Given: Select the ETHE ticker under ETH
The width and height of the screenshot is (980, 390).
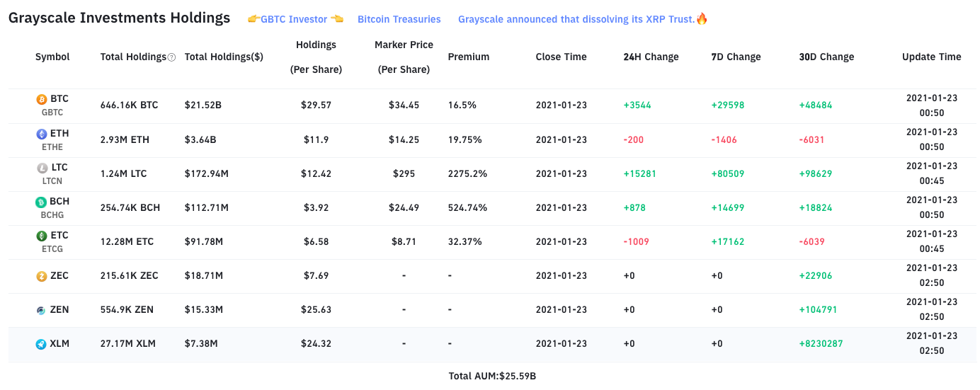Looking at the screenshot, I should tap(52, 147).
